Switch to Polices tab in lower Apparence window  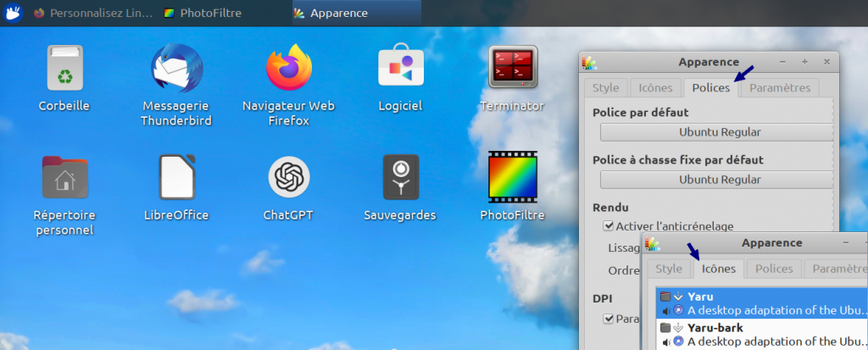[774, 269]
